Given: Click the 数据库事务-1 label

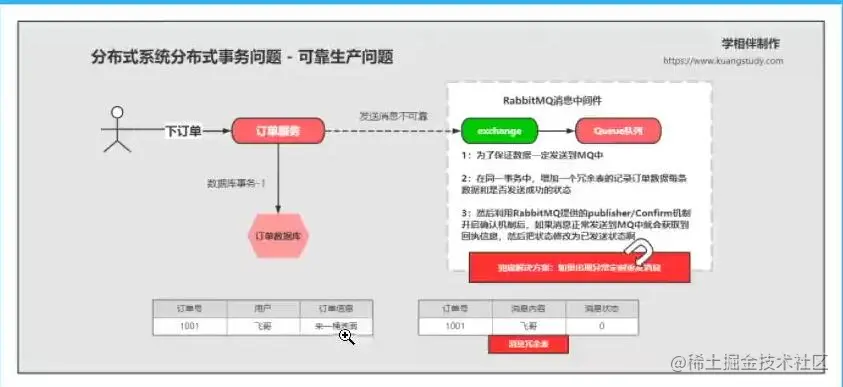Looking at the screenshot, I should click(237, 183).
